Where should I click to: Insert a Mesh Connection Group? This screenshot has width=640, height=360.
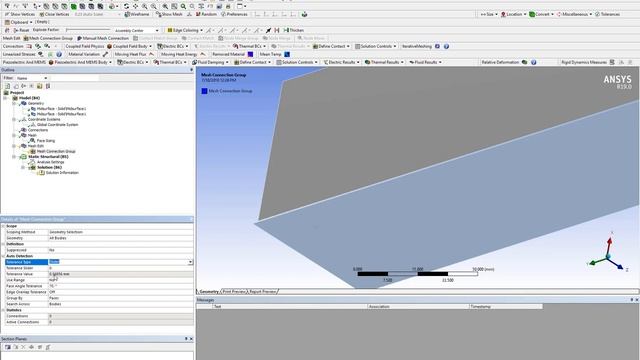pos(48,38)
